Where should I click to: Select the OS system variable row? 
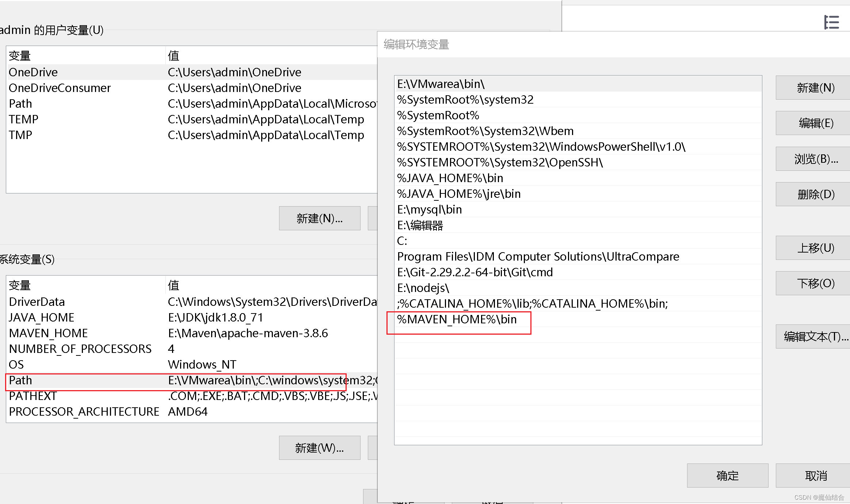coord(192,365)
